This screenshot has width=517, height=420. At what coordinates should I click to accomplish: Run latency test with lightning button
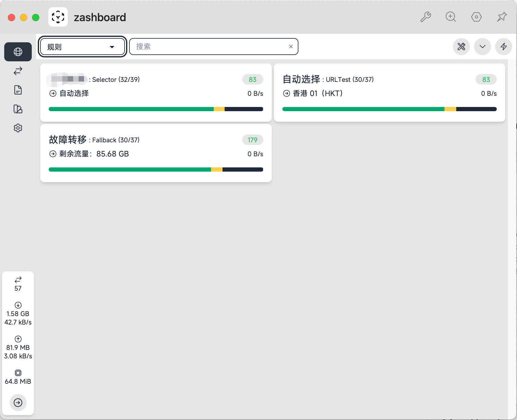click(504, 47)
